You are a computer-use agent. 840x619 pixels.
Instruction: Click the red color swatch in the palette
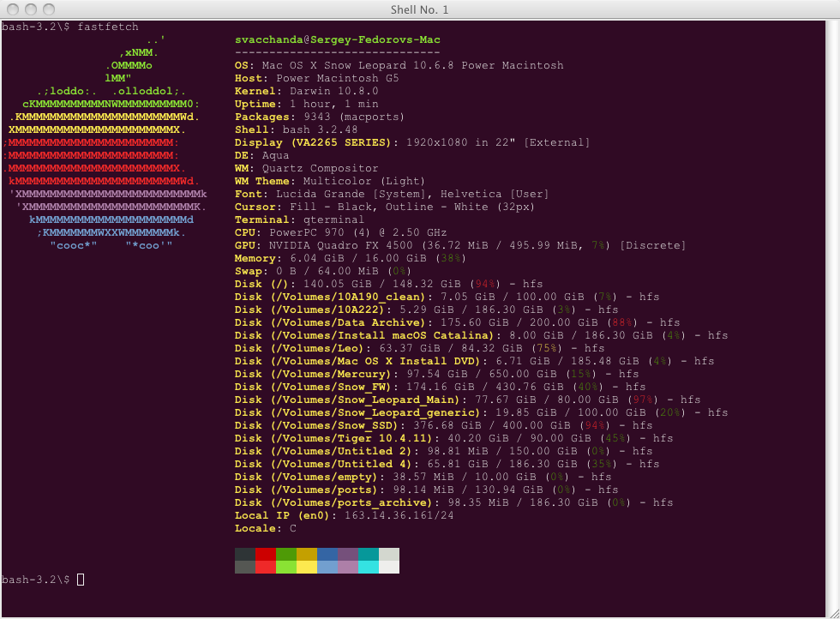click(266, 559)
